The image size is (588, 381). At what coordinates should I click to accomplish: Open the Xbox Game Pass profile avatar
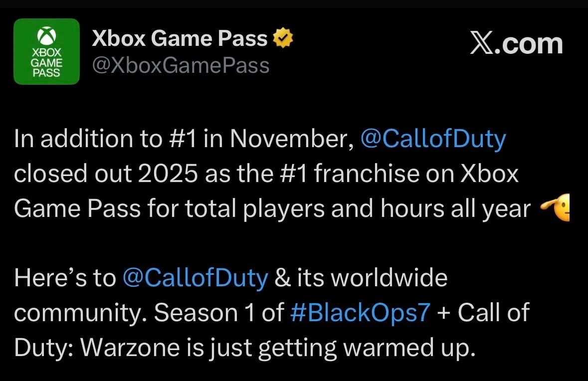pyautogui.click(x=46, y=51)
